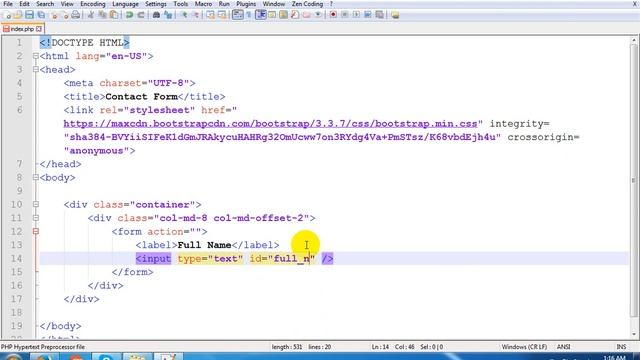Create a new file with New icon
This screenshot has height=360, width=640.
[8, 15]
